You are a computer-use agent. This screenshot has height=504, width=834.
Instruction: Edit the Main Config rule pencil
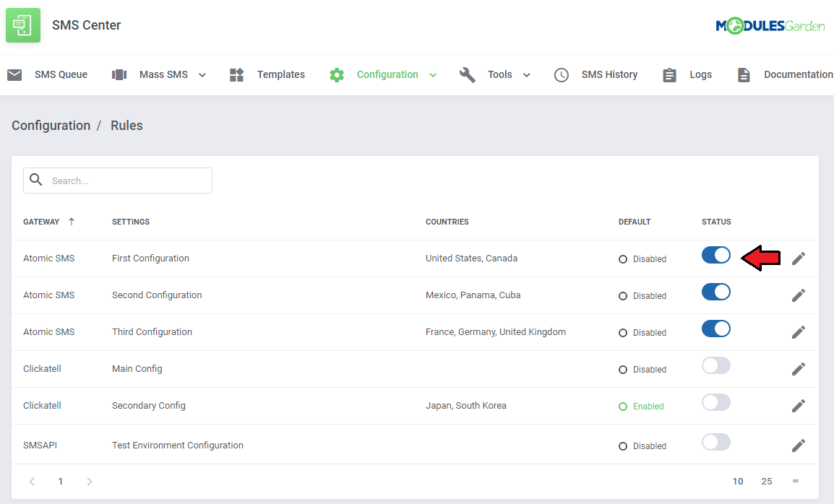pyautogui.click(x=799, y=369)
